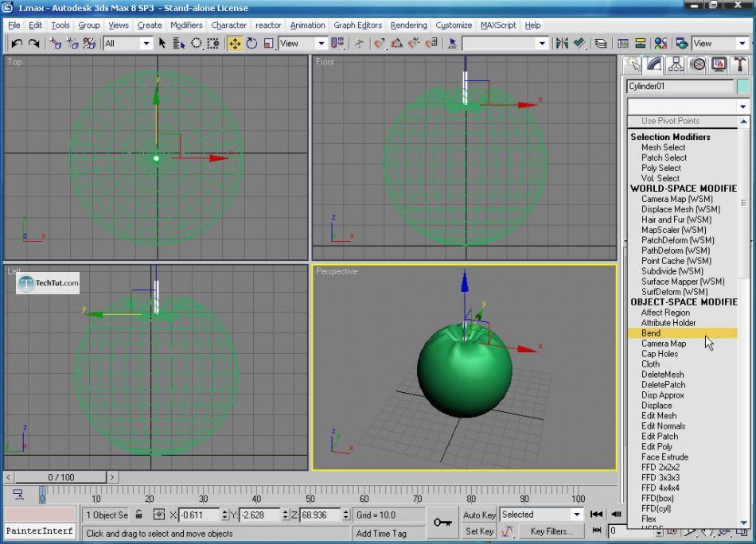The width and height of the screenshot is (756, 544).
Task: Activate the Select and Link tool
Action: 56,44
